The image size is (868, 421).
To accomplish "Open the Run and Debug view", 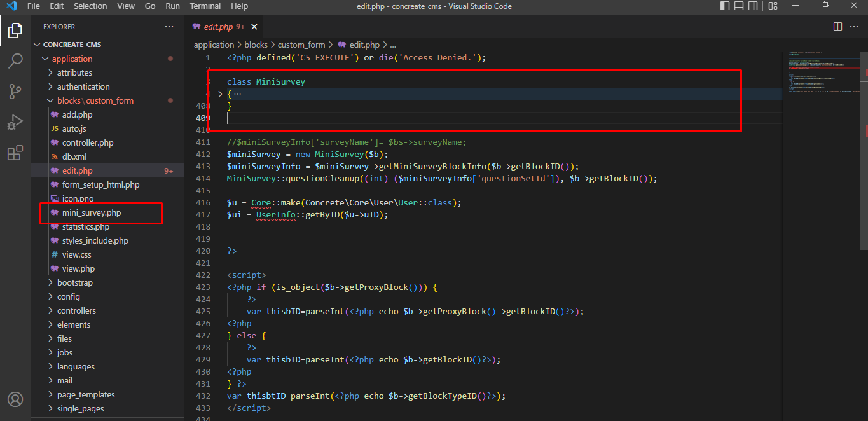I will 15,122.
